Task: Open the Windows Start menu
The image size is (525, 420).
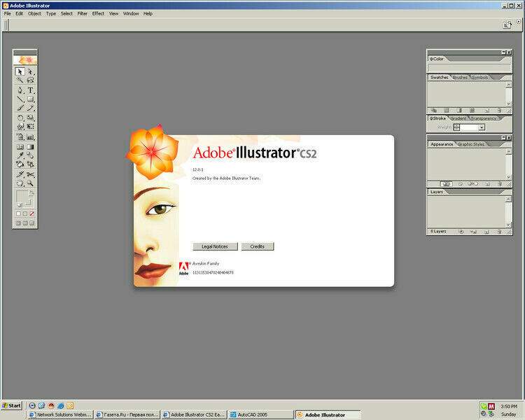Action: coord(12,405)
